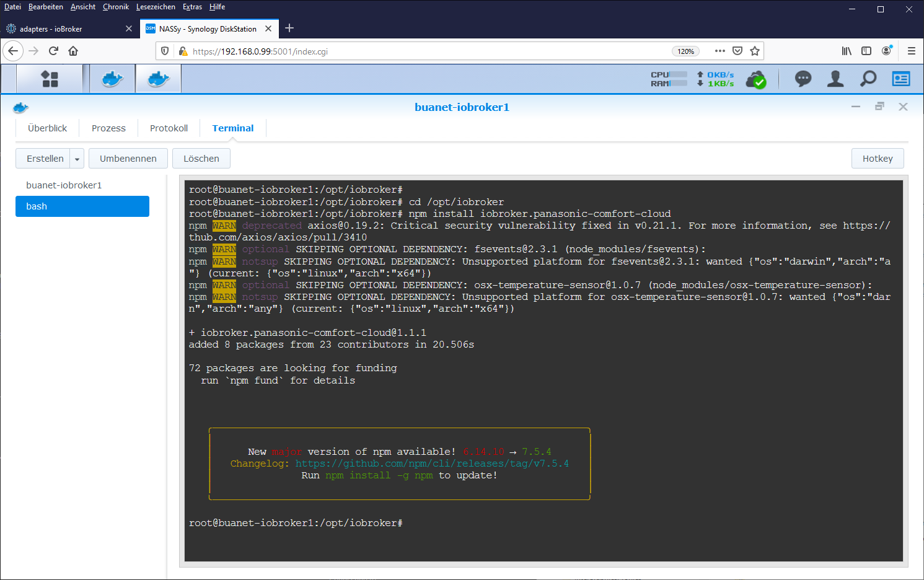
Task: Open the Chronik menu
Action: [x=116, y=7]
